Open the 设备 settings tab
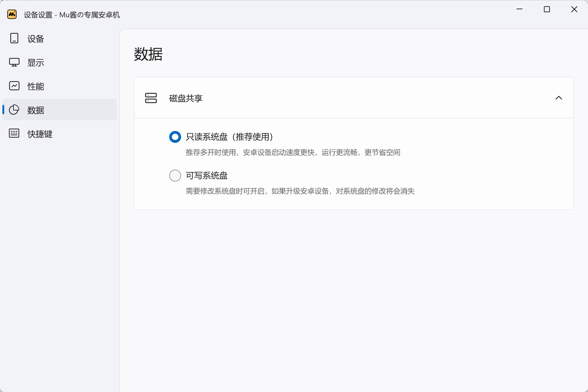Viewport: 588px width, 392px height. point(36,39)
